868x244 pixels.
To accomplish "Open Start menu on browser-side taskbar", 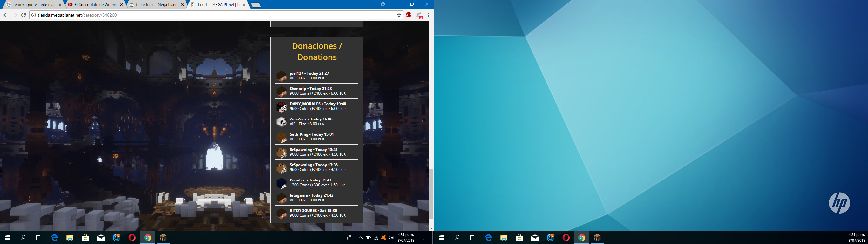I will (x=7, y=238).
